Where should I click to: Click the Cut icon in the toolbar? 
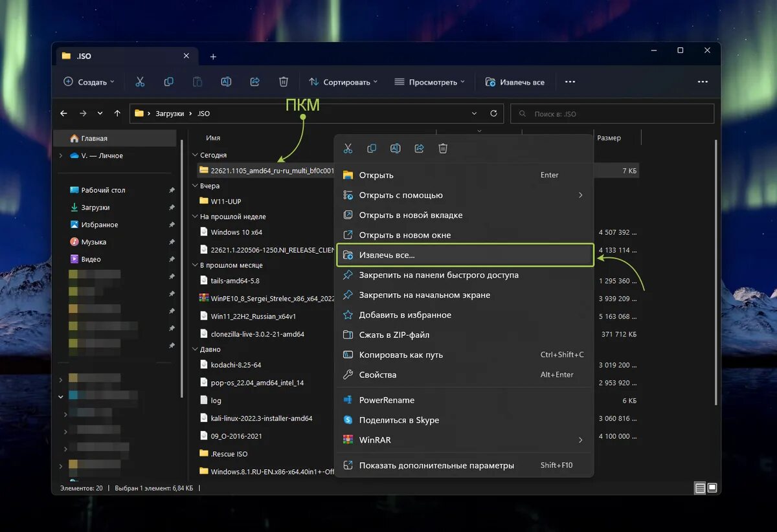140,82
